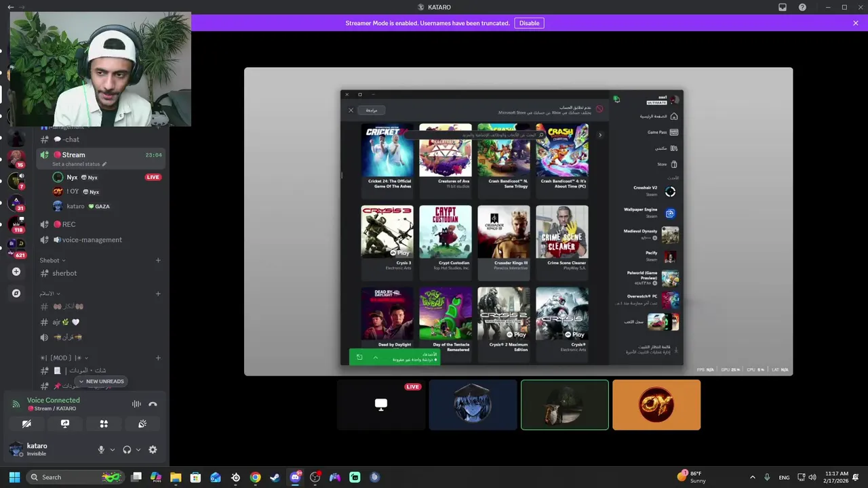Select the LIVE stream tile

point(381,405)
